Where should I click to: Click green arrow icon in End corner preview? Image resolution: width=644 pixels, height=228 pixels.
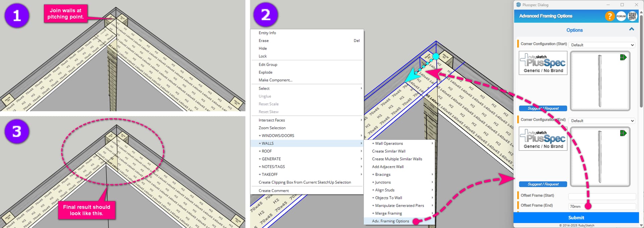tap(623, 133)
